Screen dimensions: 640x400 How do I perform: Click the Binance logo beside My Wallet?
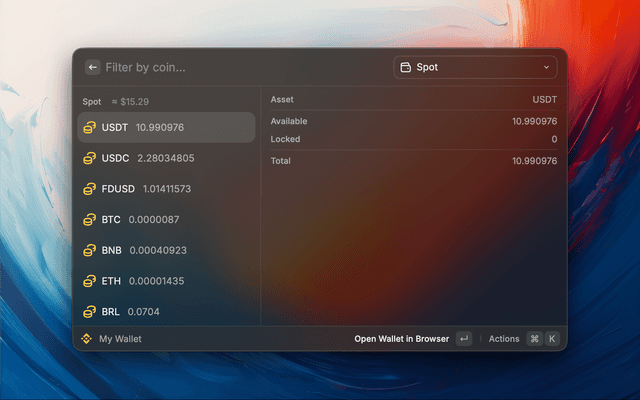87,339
